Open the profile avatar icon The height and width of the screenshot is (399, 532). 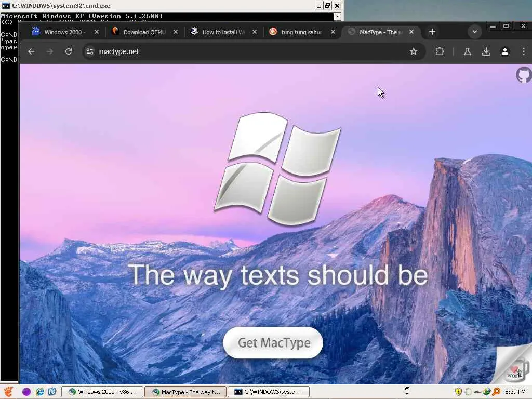pos(505,51)
